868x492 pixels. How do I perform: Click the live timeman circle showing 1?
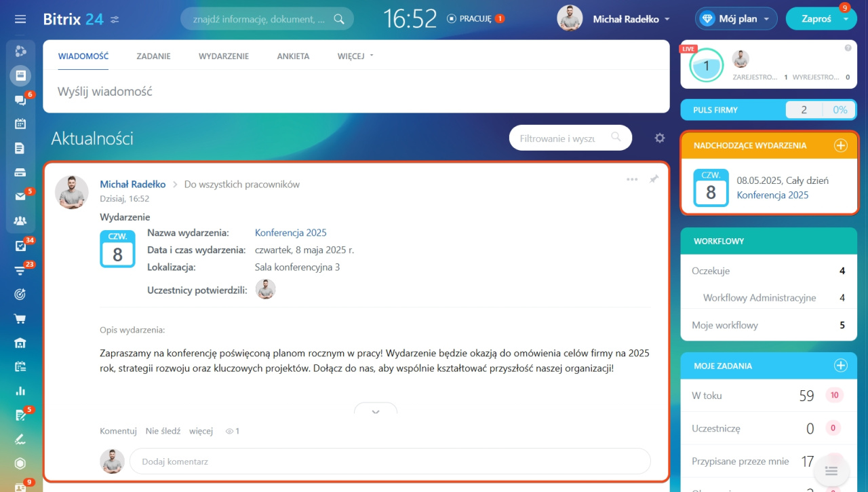point(706,66)
